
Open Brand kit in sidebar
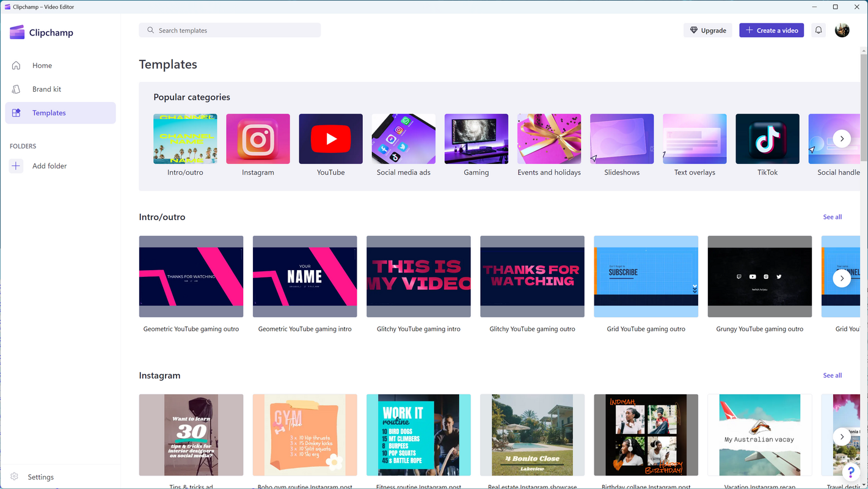pos(46,89)
